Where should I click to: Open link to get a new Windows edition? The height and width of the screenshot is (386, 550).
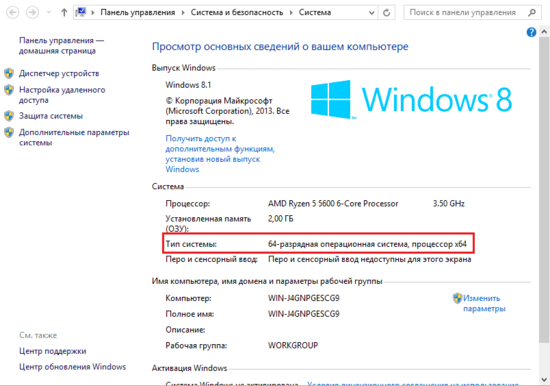(x=220, y=154)
